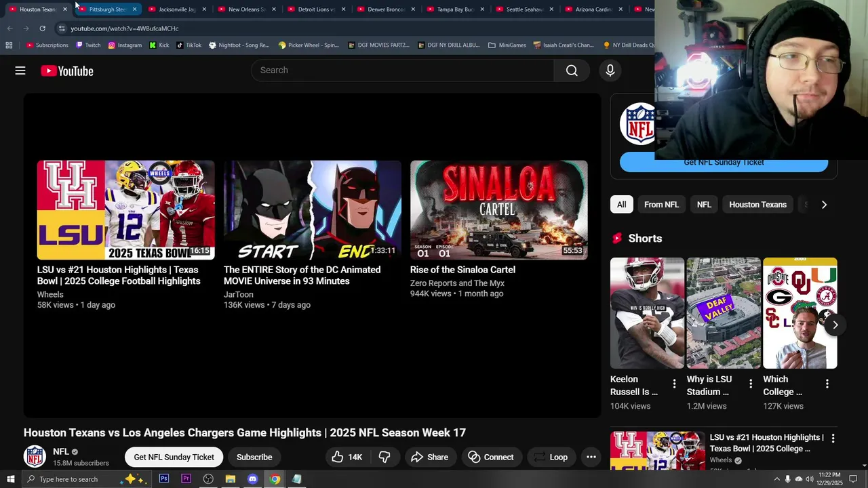The height and width of the screenshot is (488, 868).
Task: Click the blue Get NFL Sunday Ticket banner
Action: pyautogui.click(x=724, y=163)
